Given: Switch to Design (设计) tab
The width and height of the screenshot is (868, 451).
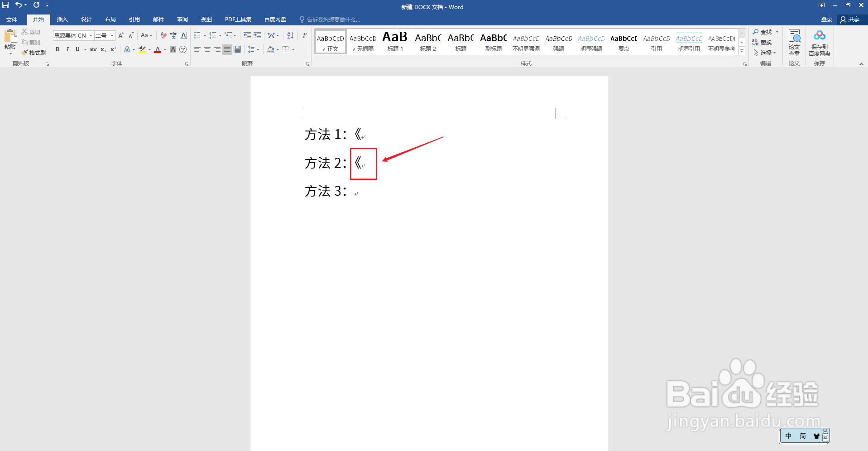Looking at the screenshot, I should (86, 19).
